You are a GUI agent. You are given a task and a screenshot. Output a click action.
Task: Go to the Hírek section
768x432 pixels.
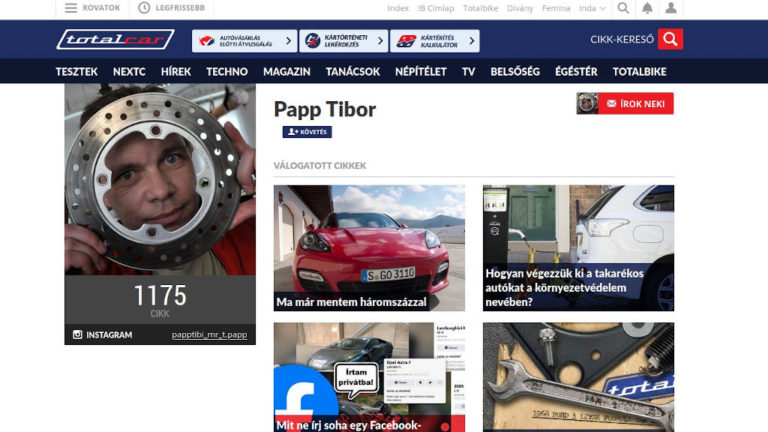click(176, 72)
